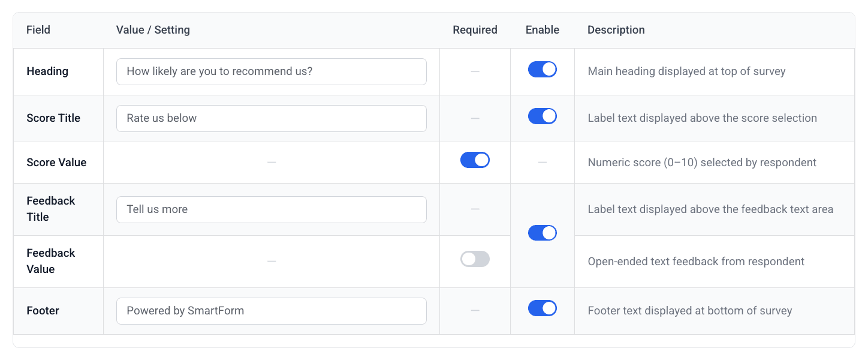
Task: Click 'Footer text displayed at bottom of survey'
Action: pyautogui.click(x=690, y=311)
